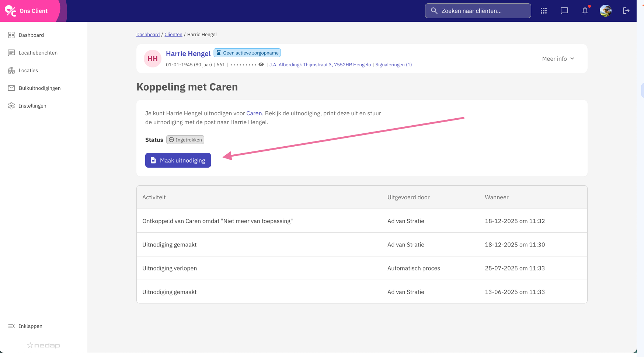
Task: Click the '25-07-2025 om 11:33' timestamp
Action: coord(515,268)
